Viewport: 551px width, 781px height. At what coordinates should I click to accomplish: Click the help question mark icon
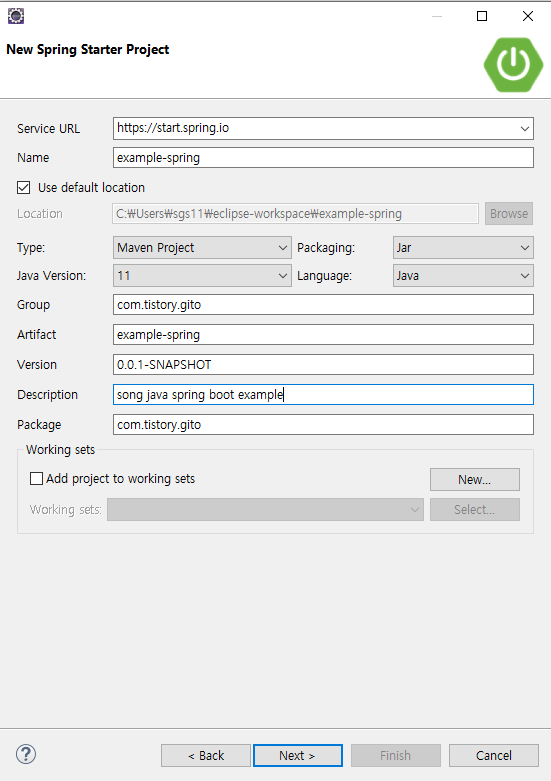[x=26, y=754]
